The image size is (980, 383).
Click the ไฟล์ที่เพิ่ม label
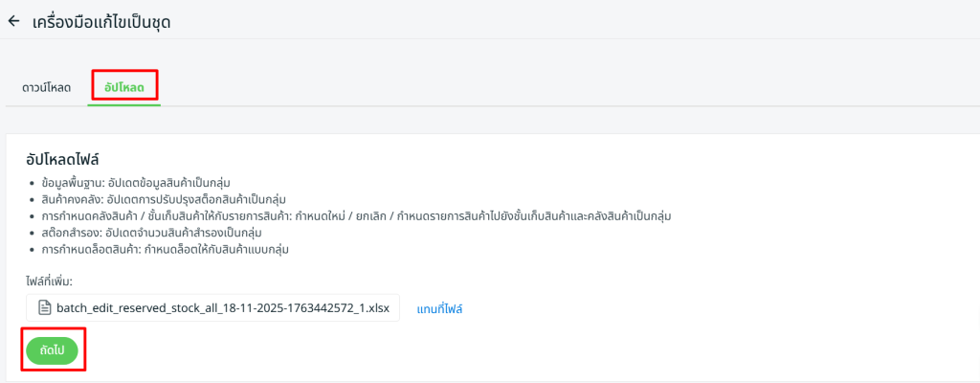50,281
